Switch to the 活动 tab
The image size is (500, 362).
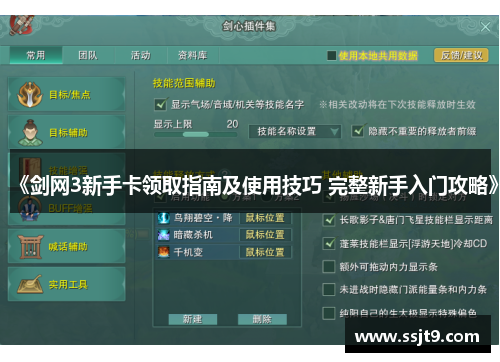click(x=141, y=55)
